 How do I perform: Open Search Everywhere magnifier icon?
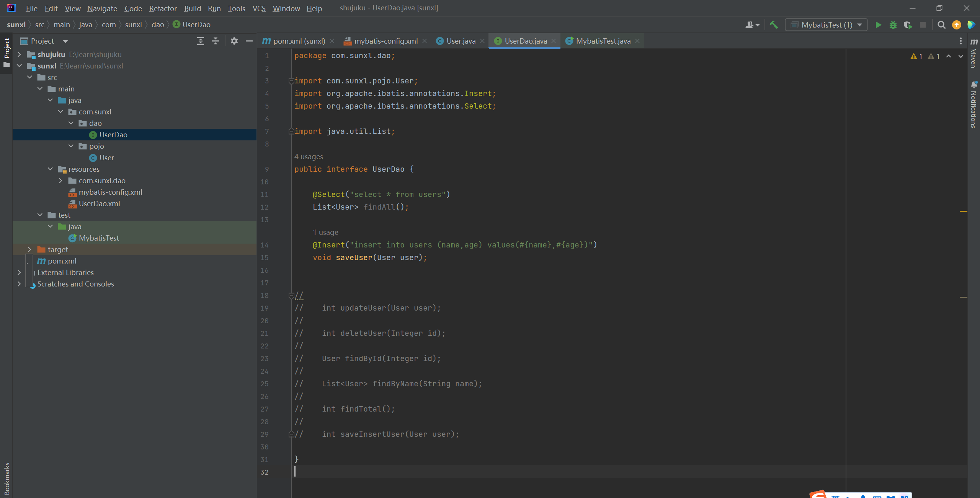point(941,25)
